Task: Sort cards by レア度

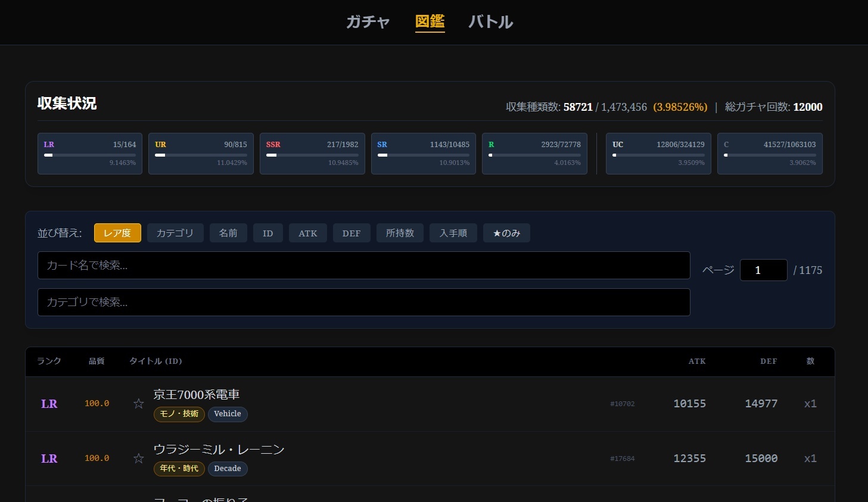Action: click(x=117, y=233)
